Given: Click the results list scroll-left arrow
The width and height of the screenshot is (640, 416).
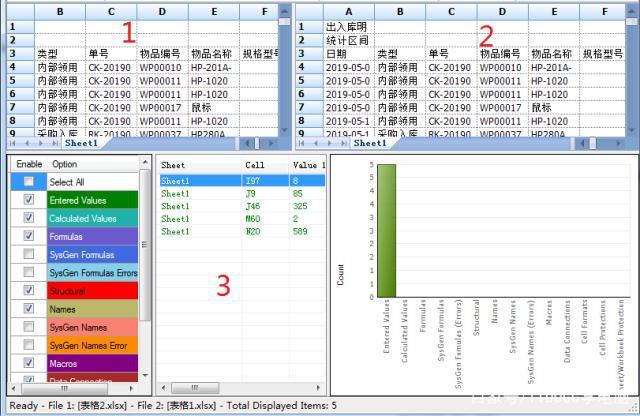Looking at the screenshot, I should tap(164, 387).
